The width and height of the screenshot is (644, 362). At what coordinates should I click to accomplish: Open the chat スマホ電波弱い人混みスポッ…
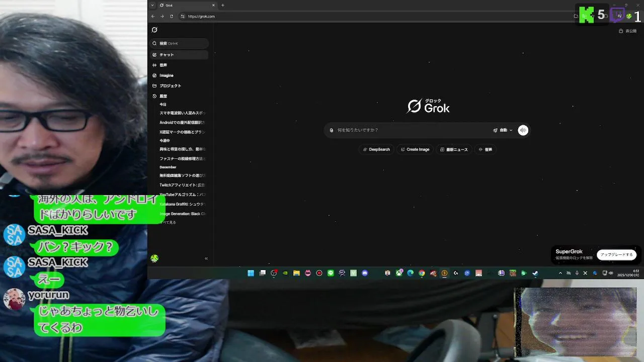[182, 113]
